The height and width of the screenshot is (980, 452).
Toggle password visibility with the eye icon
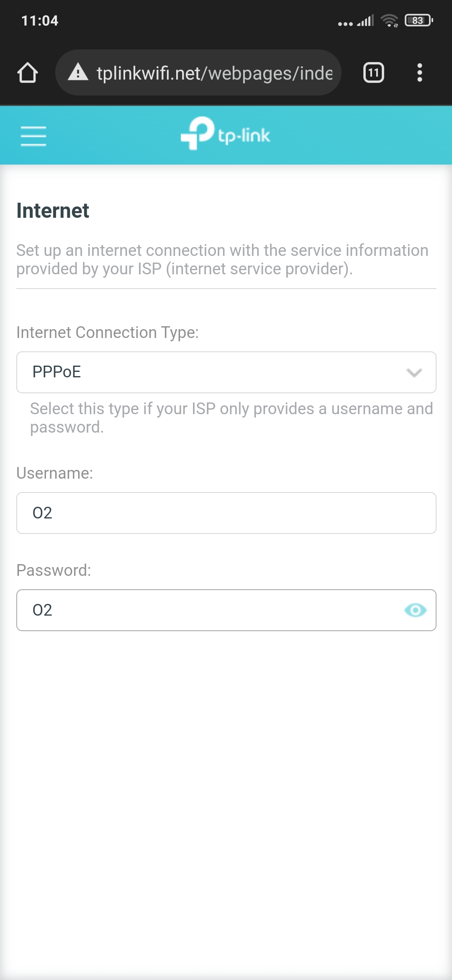pos(415,610)
